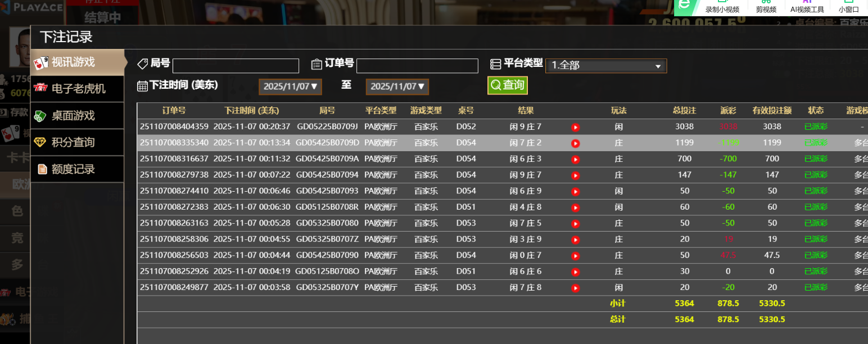868x344 pixels.
Task: Open the end date picker after 至
Action: click(x=397, y=87)
